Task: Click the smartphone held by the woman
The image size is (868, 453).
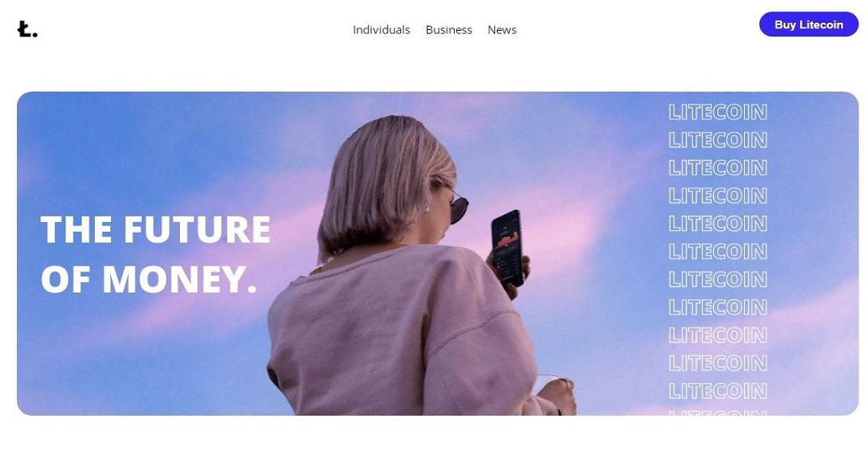Action: pyautogui.click(x=507, y=247)
